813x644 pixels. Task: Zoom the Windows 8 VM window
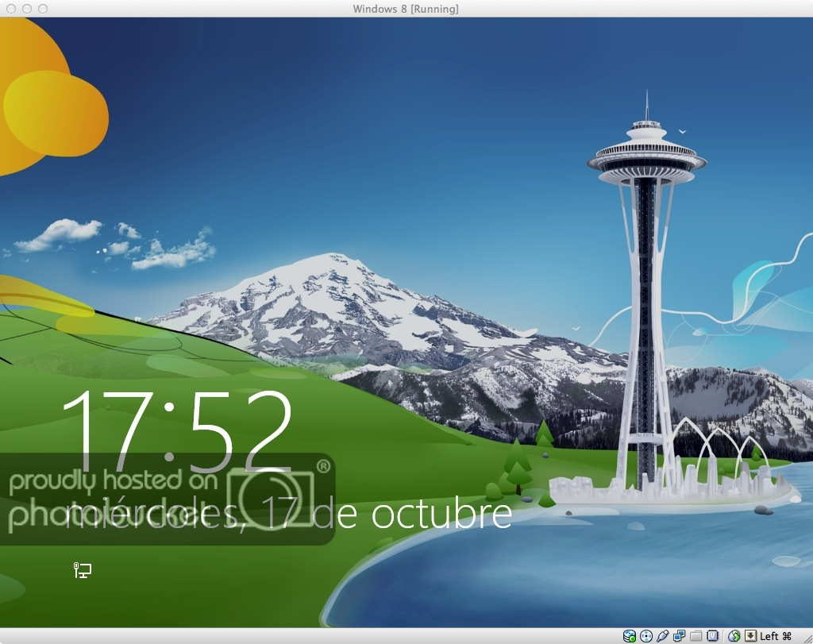tap(43, 9)
